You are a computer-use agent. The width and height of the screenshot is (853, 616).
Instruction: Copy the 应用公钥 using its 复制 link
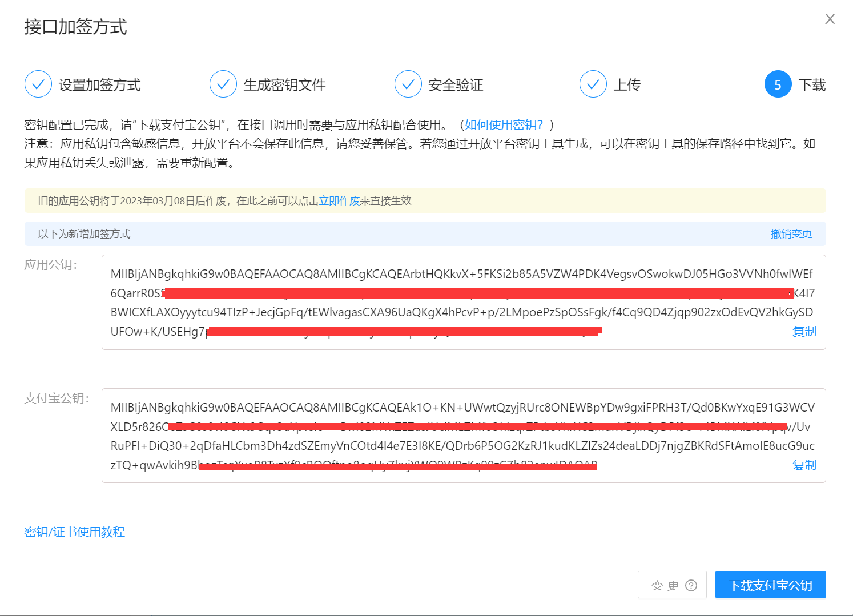[804, 332]
